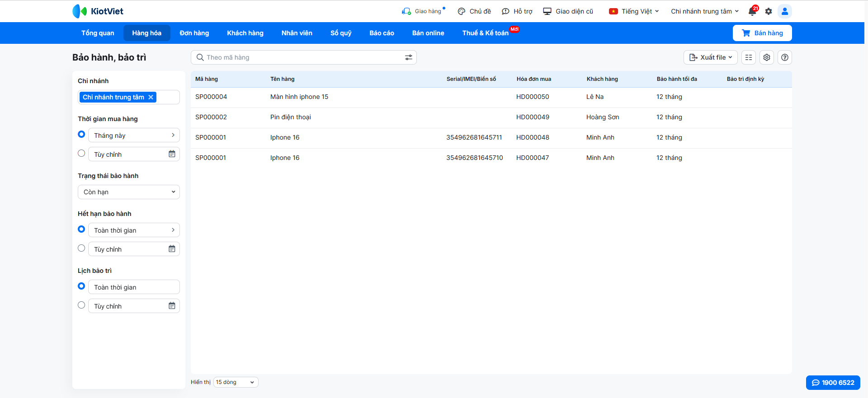Image resolution: width=868 pixels, height=398 pixels.
Task: Open the settings gear in top bar
Action: click(x=769, y=11)
